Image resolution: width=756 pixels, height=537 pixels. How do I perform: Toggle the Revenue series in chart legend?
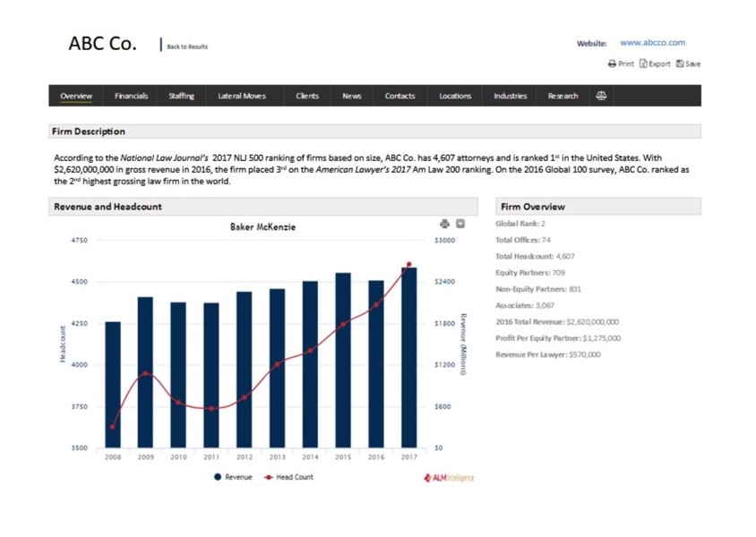pyautogui.click(x=233, y=477)
